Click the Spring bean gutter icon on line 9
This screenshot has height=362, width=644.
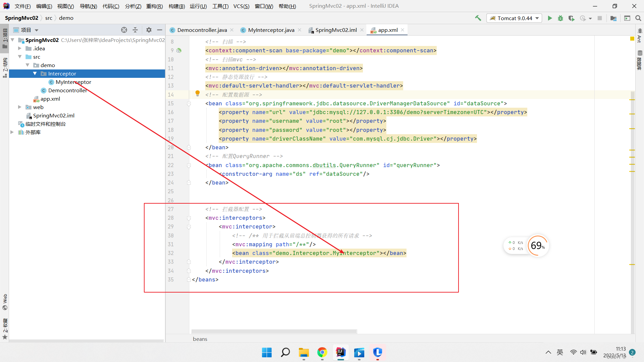[179, 50]
